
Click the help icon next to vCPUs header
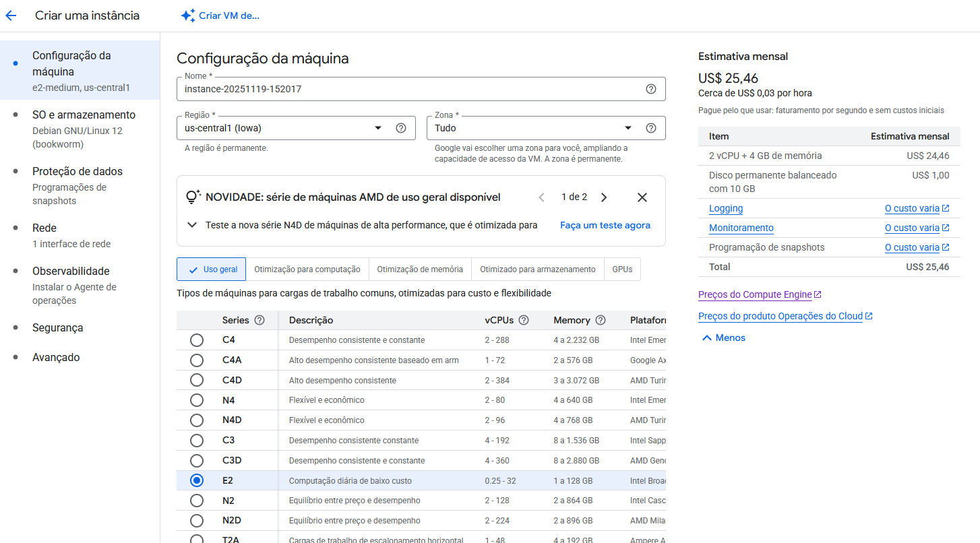click(x=524, y=320)
